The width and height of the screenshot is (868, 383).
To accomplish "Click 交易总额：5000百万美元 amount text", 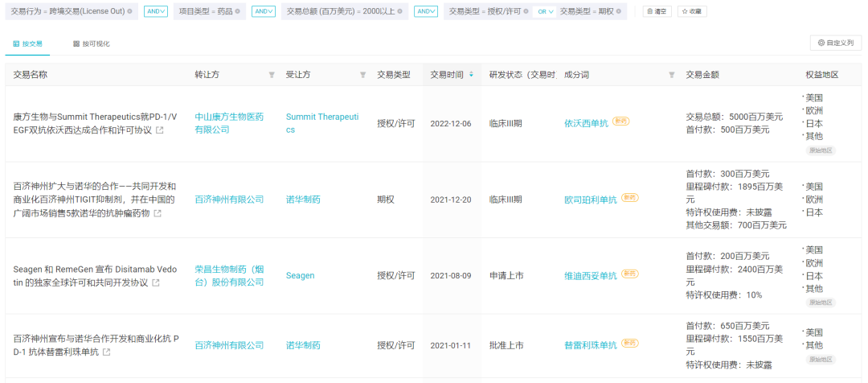I will tap(735, 117).
